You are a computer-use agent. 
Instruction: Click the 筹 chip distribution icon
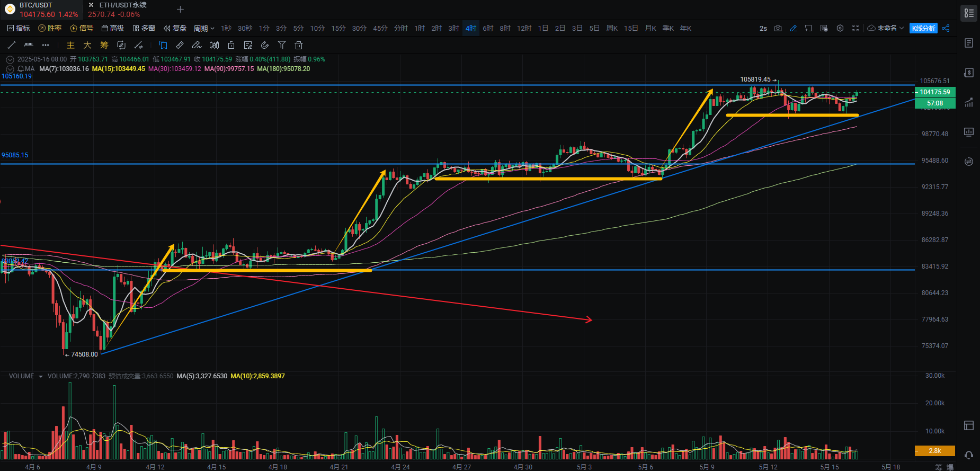coord(104,45)
